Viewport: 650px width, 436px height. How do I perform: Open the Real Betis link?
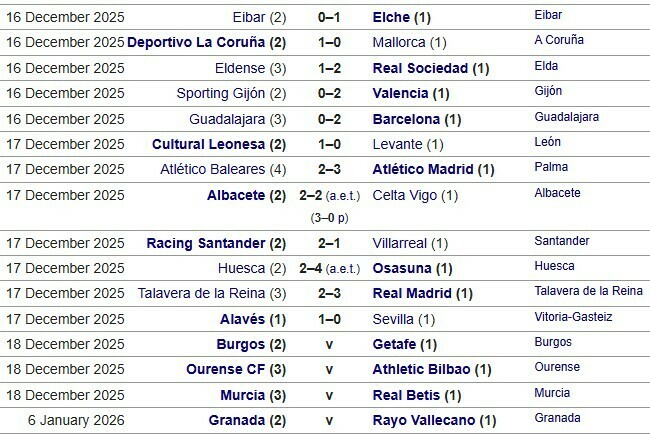point(405,394)
